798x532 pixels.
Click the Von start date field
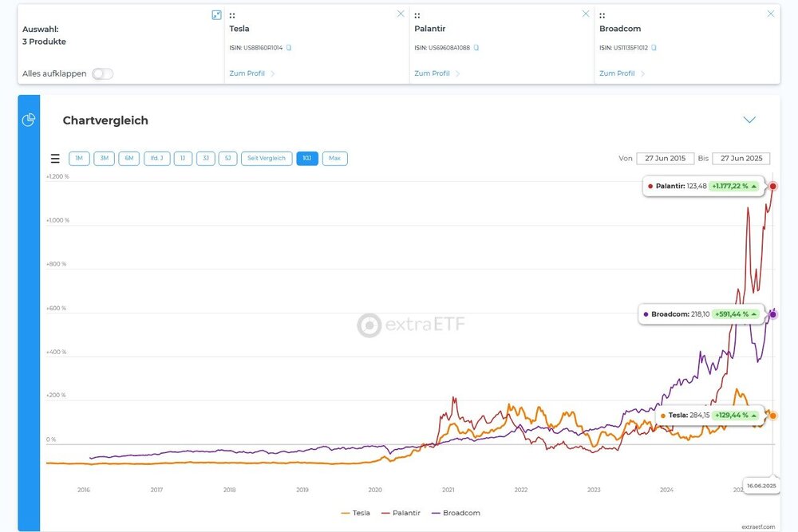click(x=666, y=159)
